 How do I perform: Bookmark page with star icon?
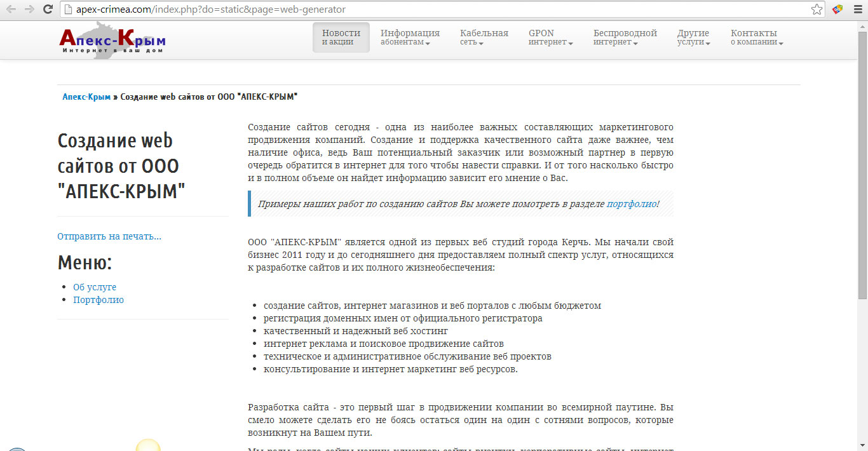point(817,10)
